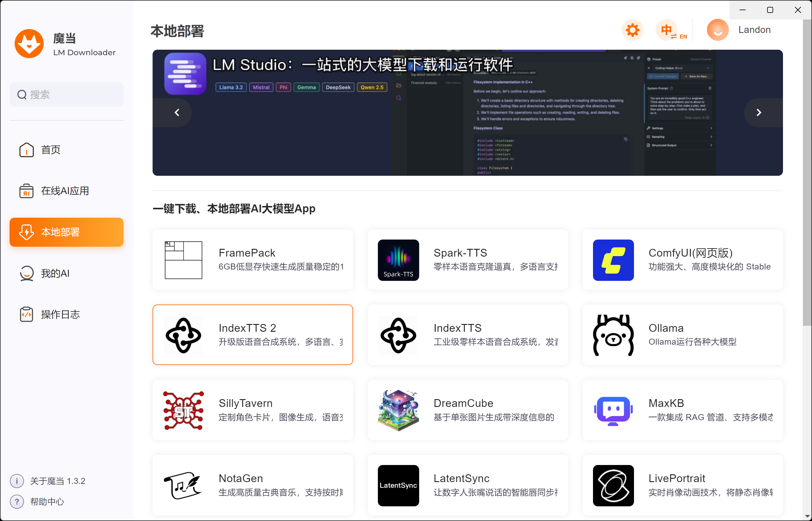
Task: Click the SillyTavern red ST icon
Action: pyautogui.click(x=184, y=411)
